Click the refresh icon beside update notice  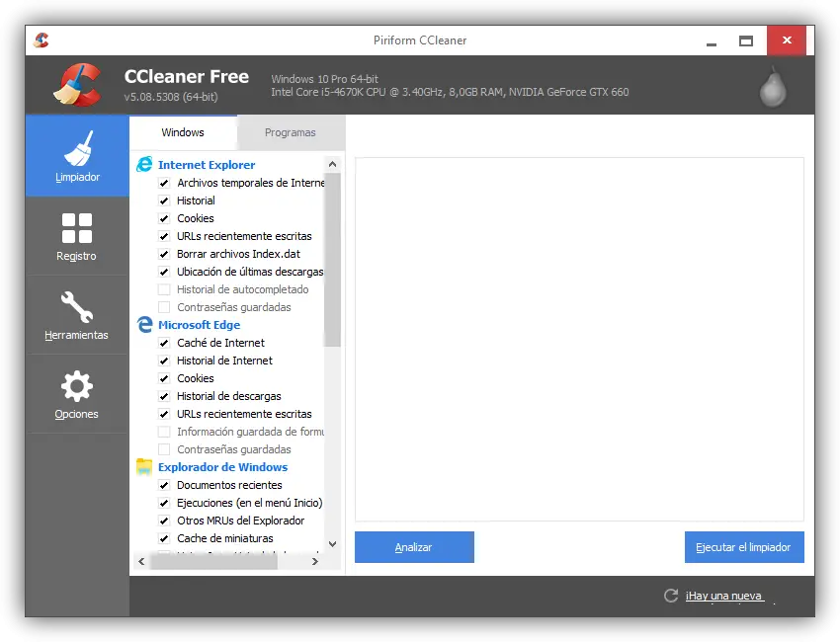coord(671,596)
